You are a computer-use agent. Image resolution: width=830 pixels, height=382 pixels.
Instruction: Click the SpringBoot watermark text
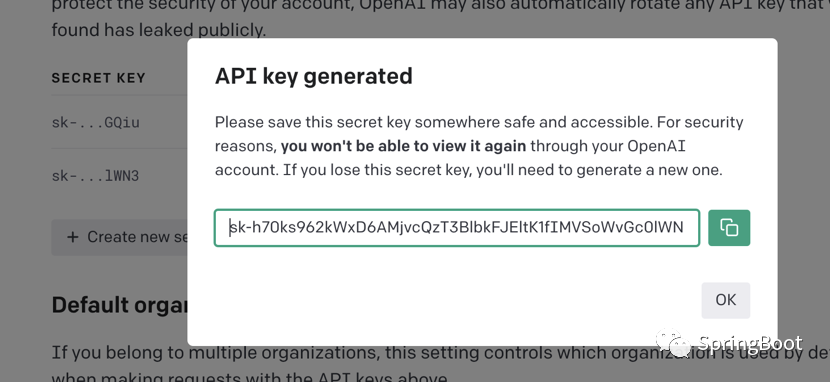(x=749, y=343)
